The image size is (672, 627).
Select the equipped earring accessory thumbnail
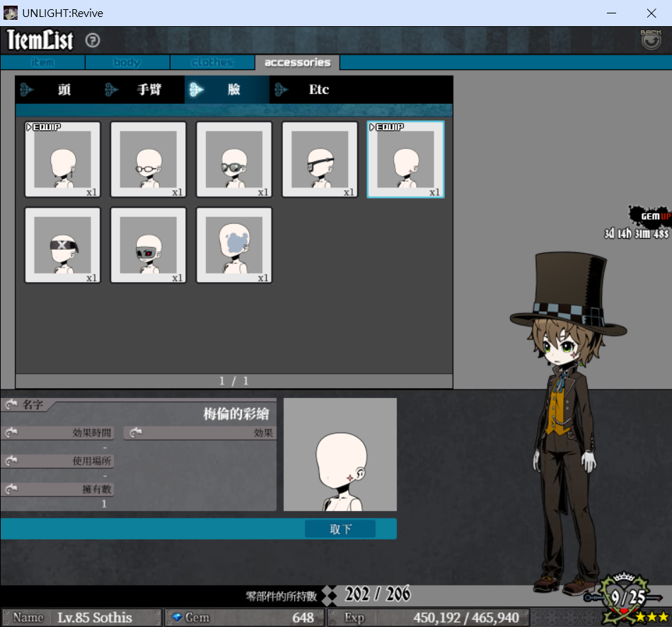[62, 159]
